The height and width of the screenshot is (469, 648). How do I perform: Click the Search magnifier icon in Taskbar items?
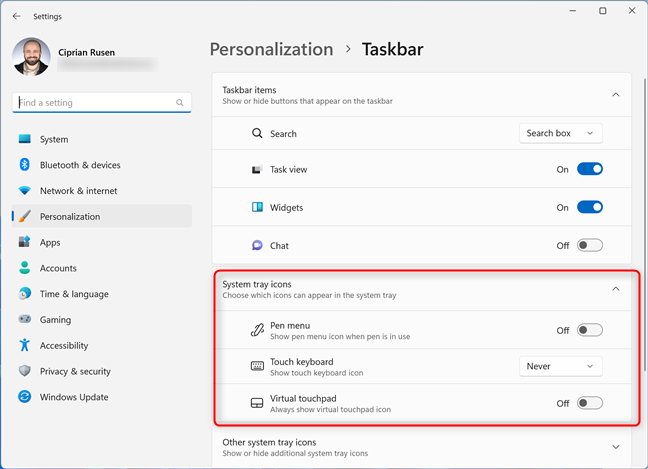(257, 133)
